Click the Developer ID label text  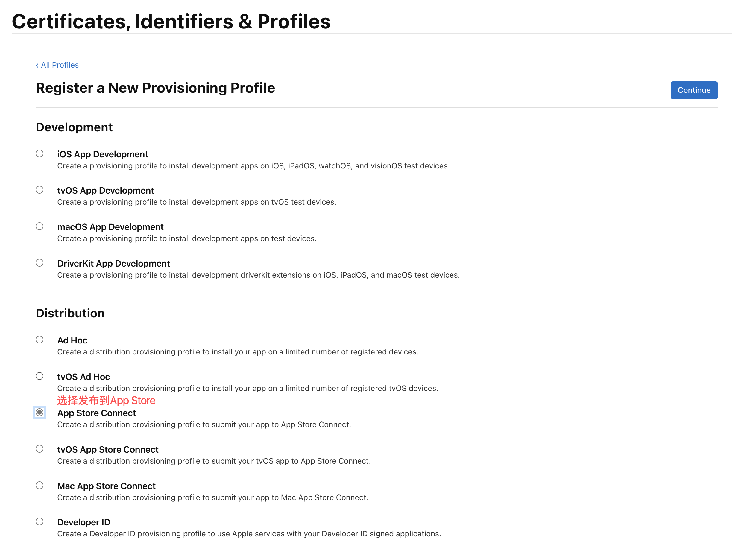pyautogui.click(x=83, y=522)
